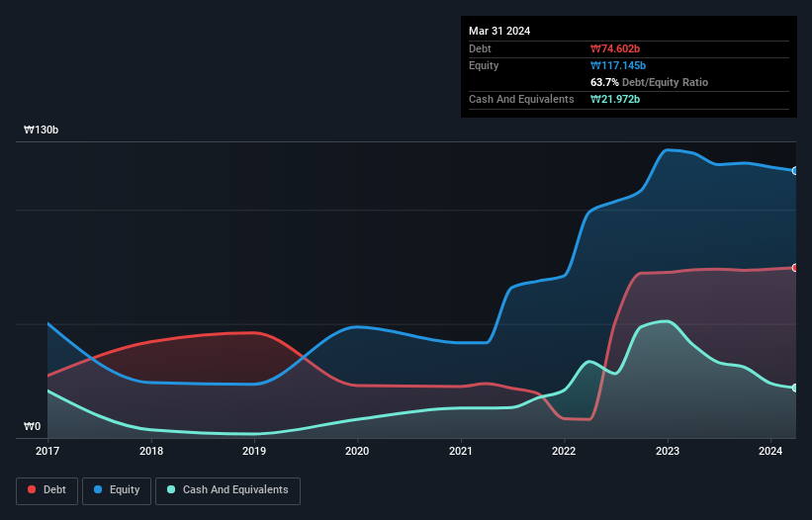The image size is (812, 520).
Task: Click the 2017 x-axis label
Action: [47, 451]
